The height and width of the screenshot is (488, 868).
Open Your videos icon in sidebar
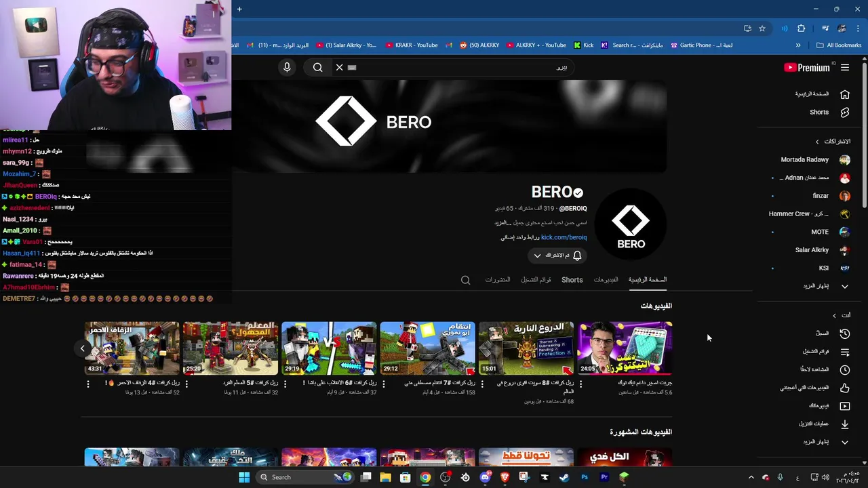[844, 406]
